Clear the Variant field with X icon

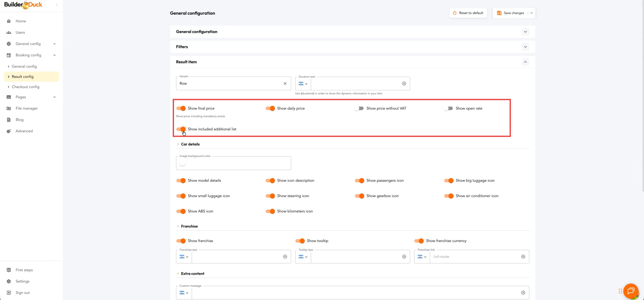[285, 84]
